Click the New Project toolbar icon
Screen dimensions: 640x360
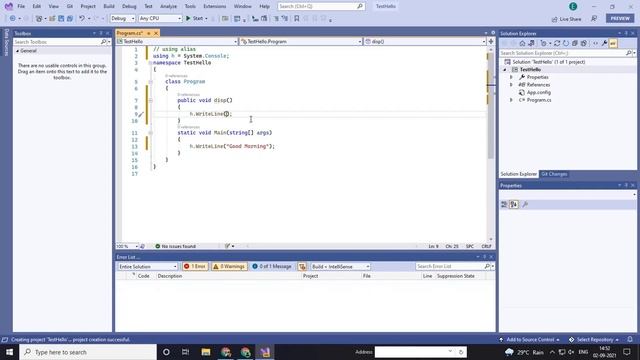[39, 18]
